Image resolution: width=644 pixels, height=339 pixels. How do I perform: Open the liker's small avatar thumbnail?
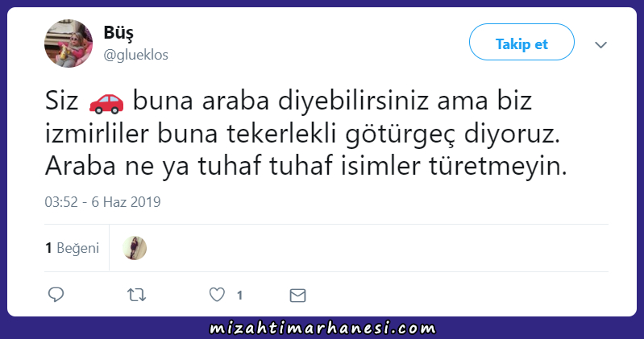point(135,248)
